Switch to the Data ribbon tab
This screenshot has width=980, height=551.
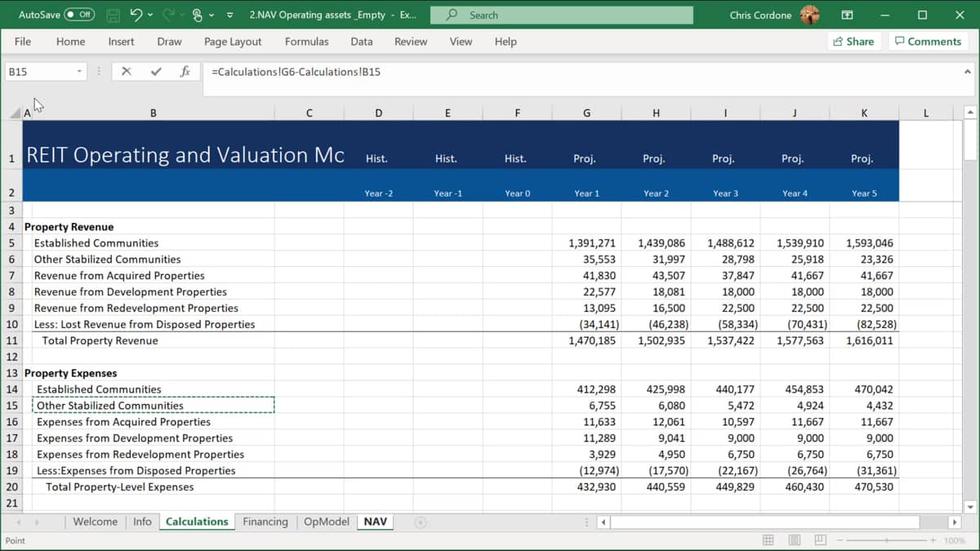tap(361, 42)
